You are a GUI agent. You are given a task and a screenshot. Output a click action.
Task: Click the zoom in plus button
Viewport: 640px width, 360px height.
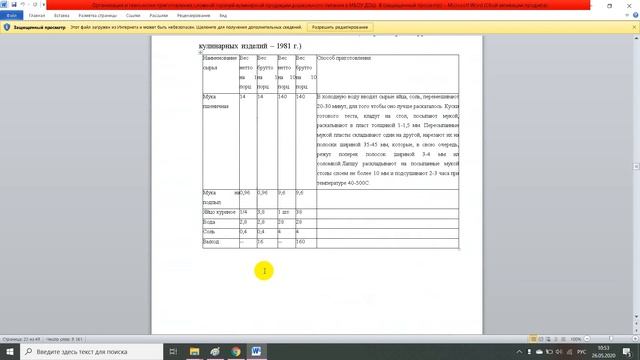coord(636,339)
